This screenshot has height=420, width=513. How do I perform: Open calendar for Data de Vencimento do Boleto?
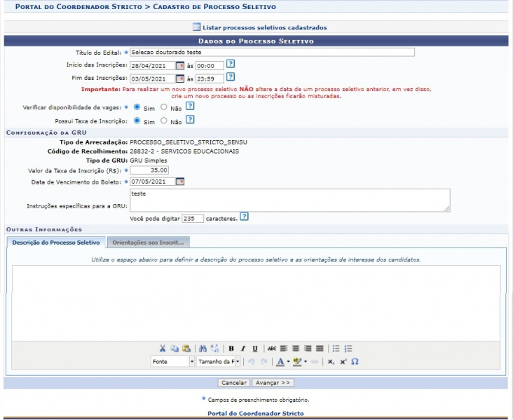click(x=179, y=182)
